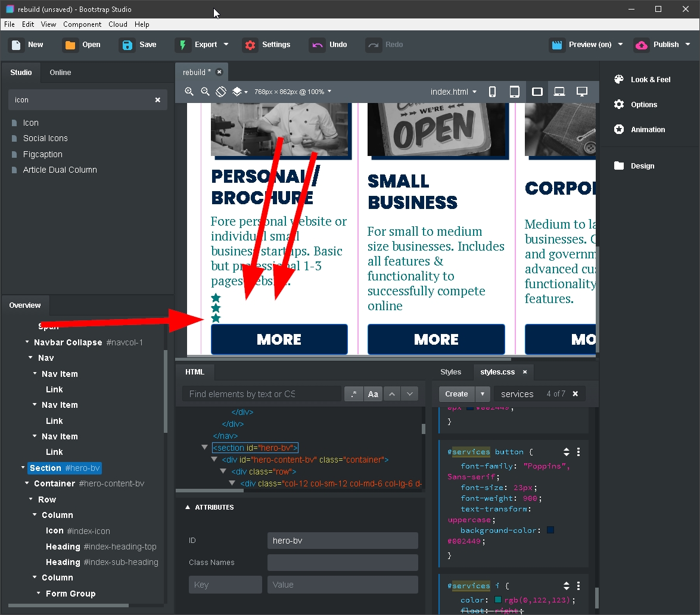Select the HTML panel tab
Screen dimensions: 700x615
195,372
